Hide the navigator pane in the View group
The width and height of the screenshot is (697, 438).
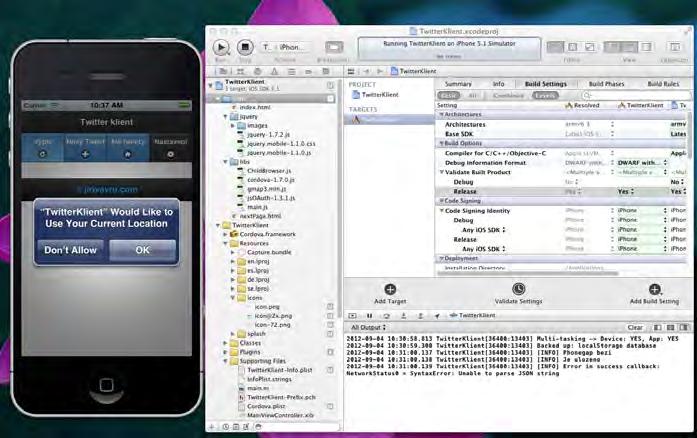point(613,47)
